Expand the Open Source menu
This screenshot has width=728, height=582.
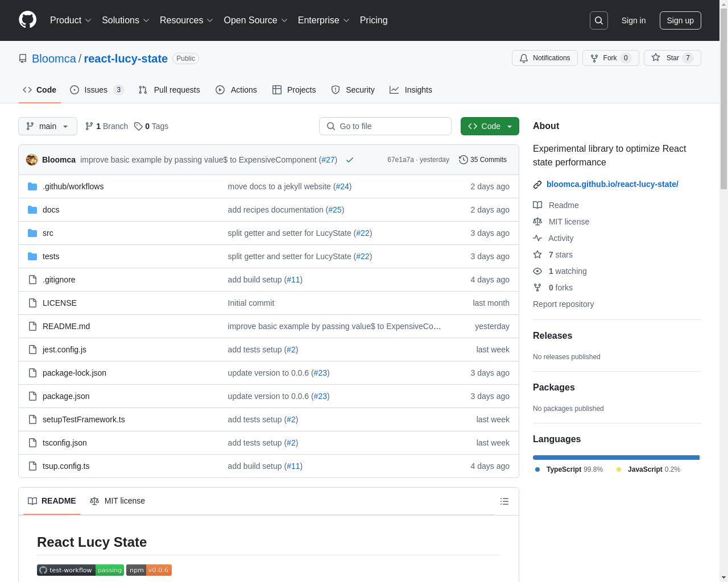pyautogui.click(x=255, y=20)
